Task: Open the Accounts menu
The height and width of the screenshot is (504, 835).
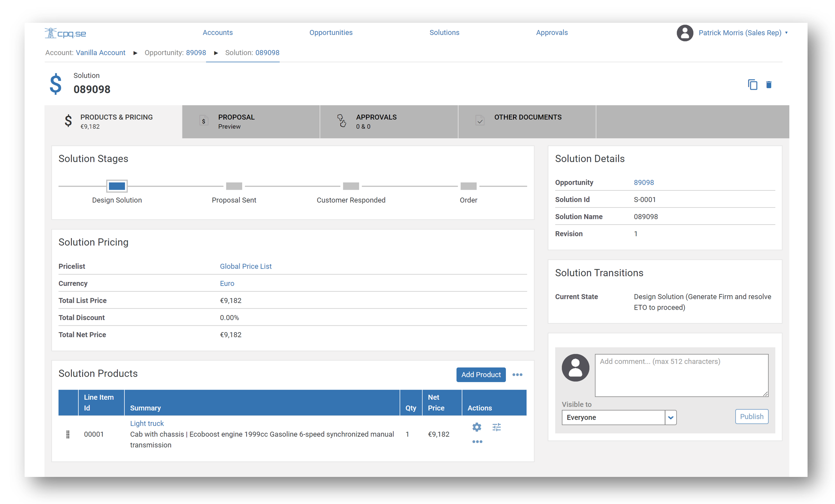Action: (x=217, y=32)
